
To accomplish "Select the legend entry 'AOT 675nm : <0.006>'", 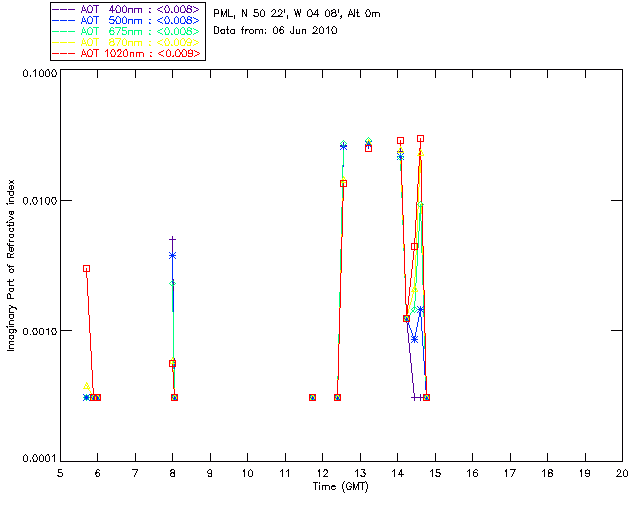I will (x=127, y=31).
